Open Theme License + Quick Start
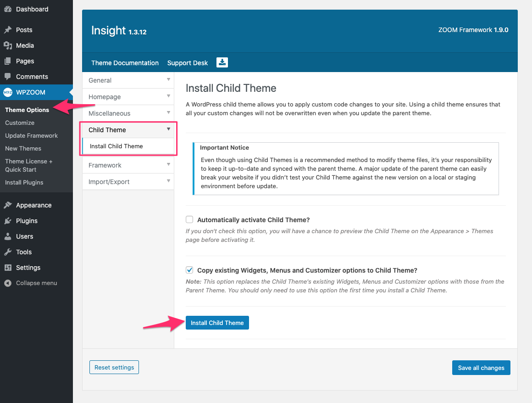 pos(29,166)
